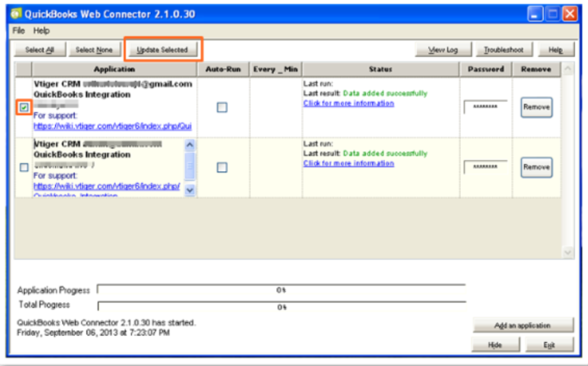
Task: Open the Help menu
Action: 41,31
